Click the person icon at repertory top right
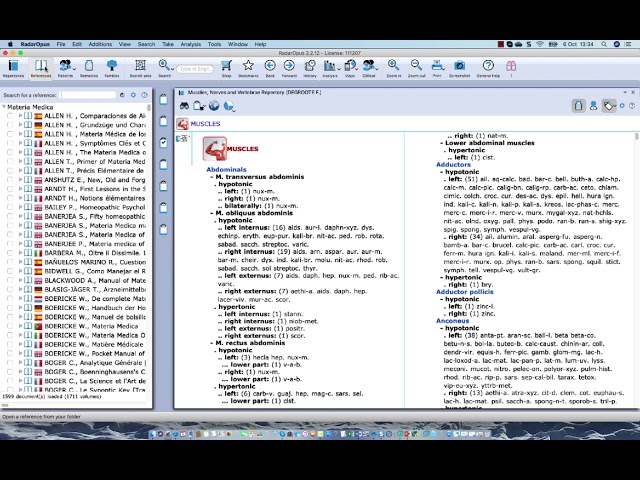The width and height of the screenshot is (640, 480). tap(593, 106)
